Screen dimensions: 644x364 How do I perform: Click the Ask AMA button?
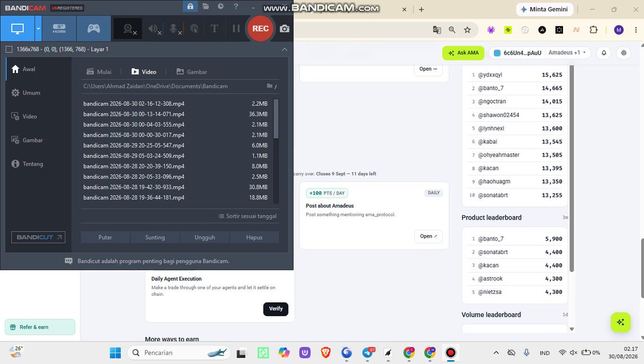[463, 53]
